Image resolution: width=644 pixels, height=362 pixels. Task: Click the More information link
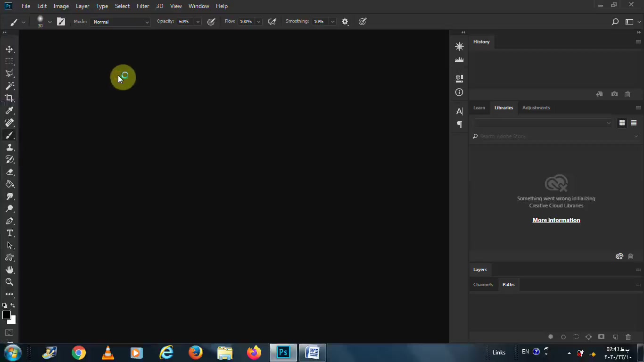coord(556,220)
